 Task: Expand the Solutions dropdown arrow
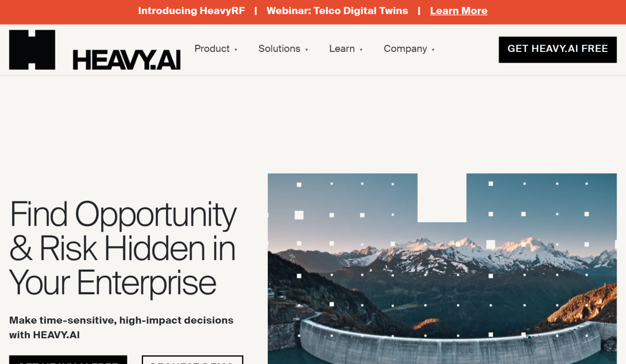307,50
